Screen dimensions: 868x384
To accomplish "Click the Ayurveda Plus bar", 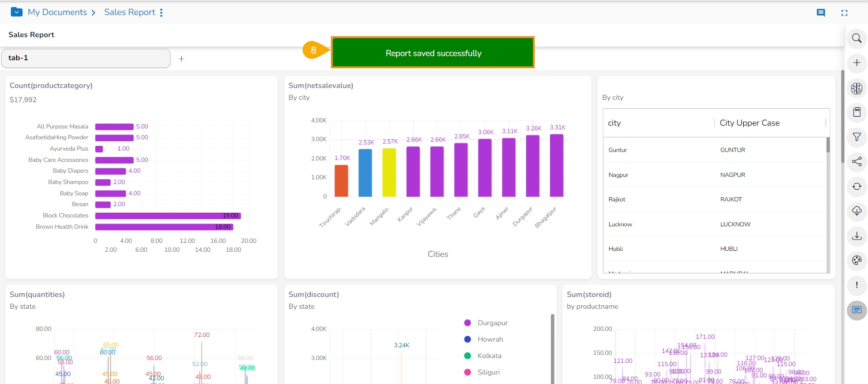I will point(99,149).
